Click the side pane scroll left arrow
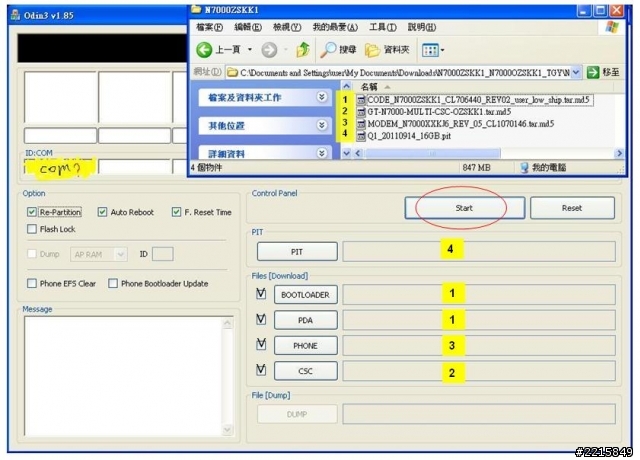Viewport: 640px width, 460px height. [357, 153]
